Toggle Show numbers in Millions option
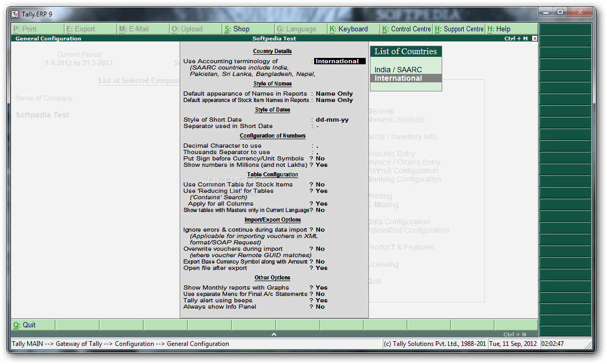607x364 pixels. [322, 165]
